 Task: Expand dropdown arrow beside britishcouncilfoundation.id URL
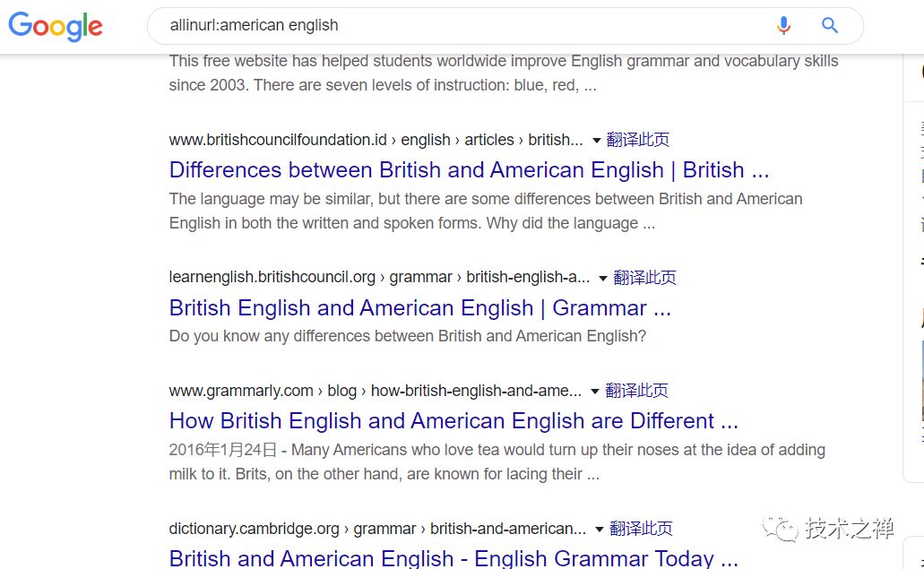tap(597, 141)
